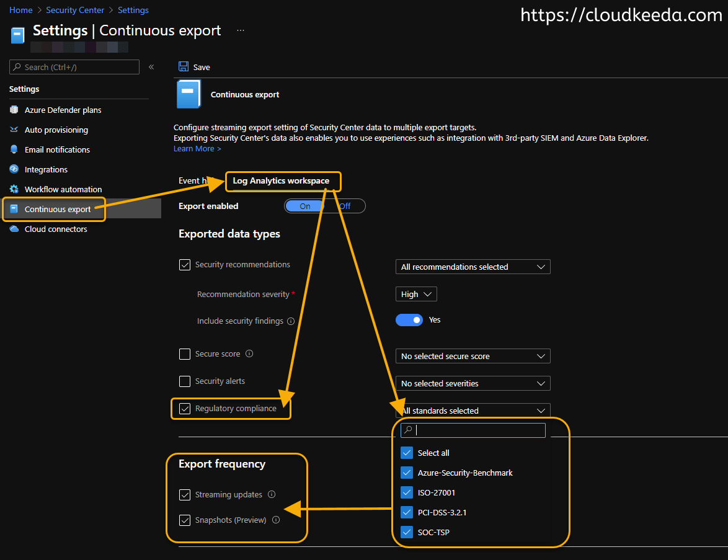
Task: Uncheck Security recommendations checkbox
Action: [185, 265]
